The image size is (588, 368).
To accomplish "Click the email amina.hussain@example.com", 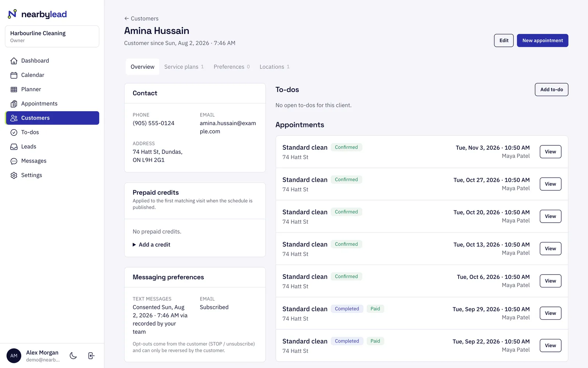I will (228, 127).
